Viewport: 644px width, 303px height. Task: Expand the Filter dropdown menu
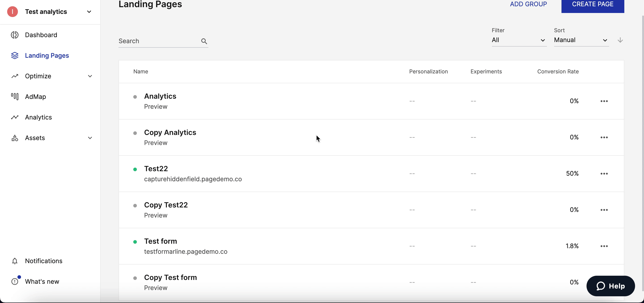(519, 40)
